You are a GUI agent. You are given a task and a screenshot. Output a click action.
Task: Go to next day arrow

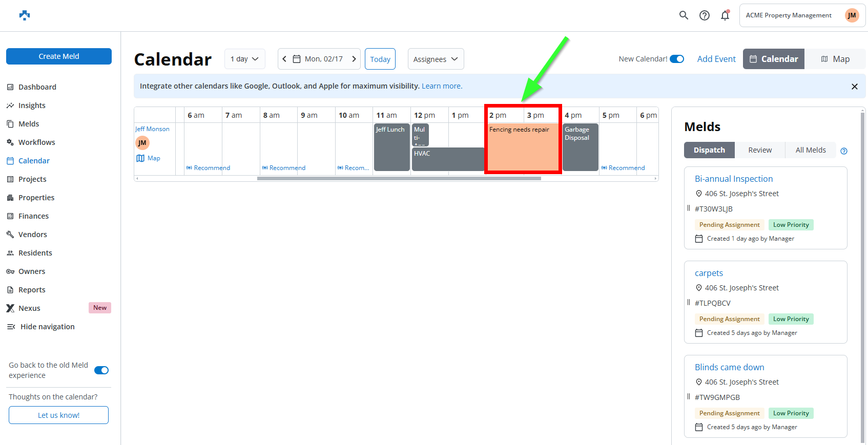click(354, 59)
